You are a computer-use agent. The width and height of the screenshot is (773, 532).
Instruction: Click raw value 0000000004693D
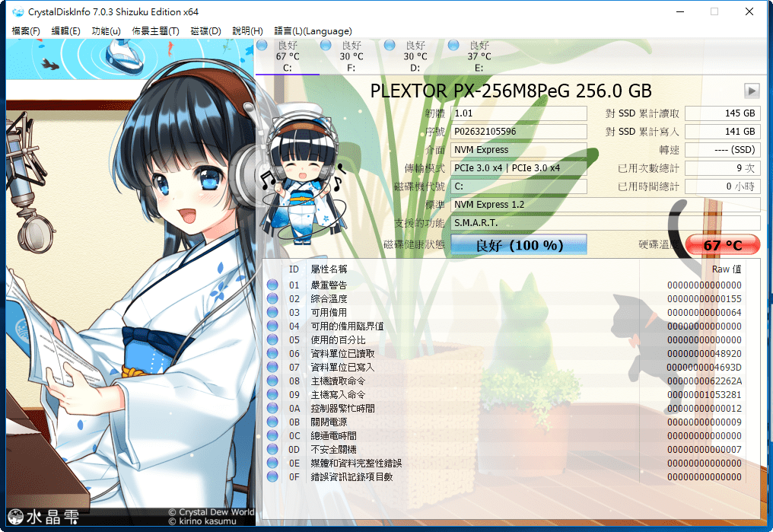tap(705, 368)
